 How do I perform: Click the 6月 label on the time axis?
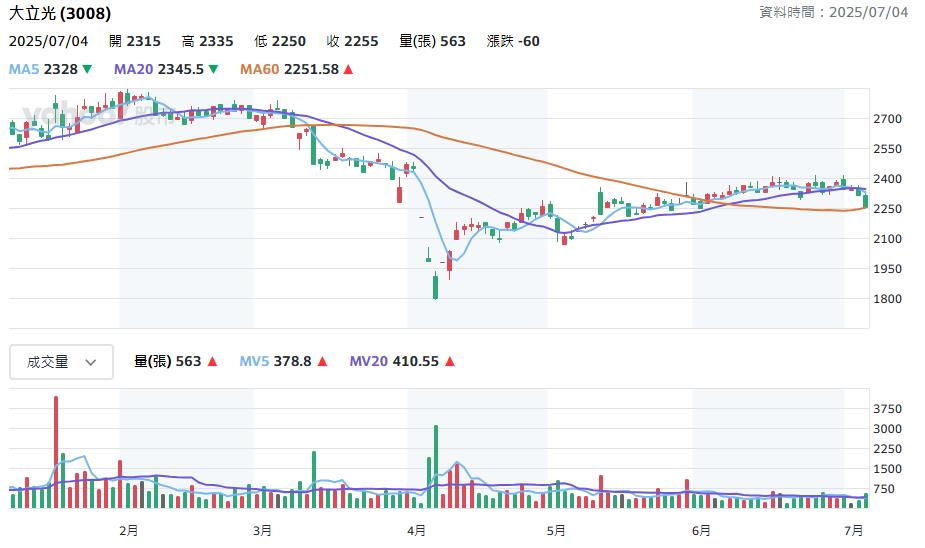(x=701, y=531)
